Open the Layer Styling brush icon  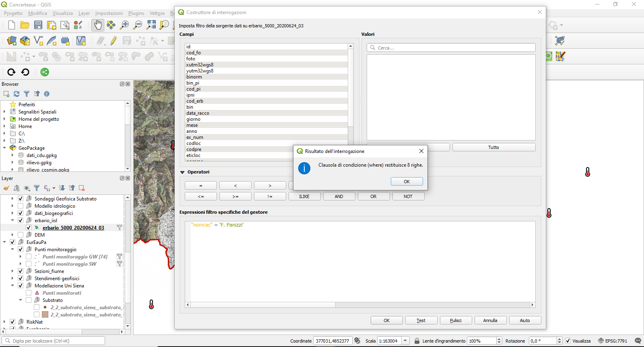click(x=6, y=188)
